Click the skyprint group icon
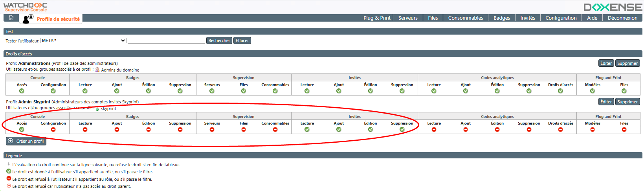Viewport: 644px width, 191px height. [x=97, y=108]
